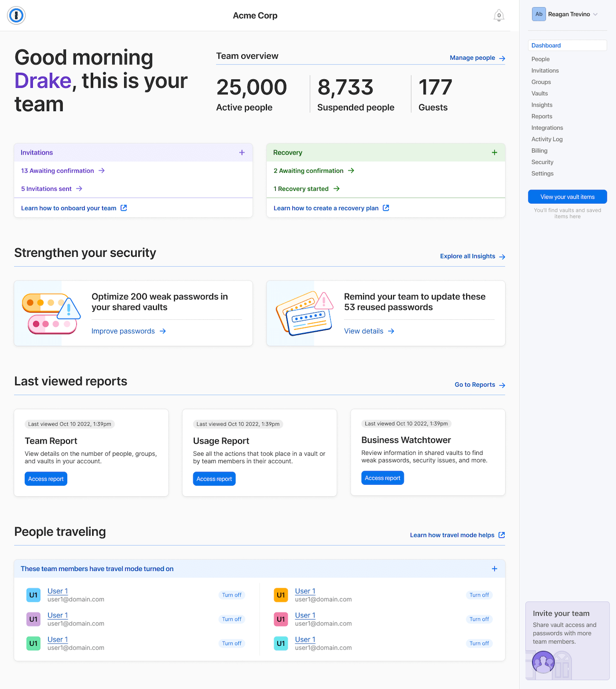Select People in the sidebar
The height and width of the screenshot is (689, 616).
[x=540, y=59]
